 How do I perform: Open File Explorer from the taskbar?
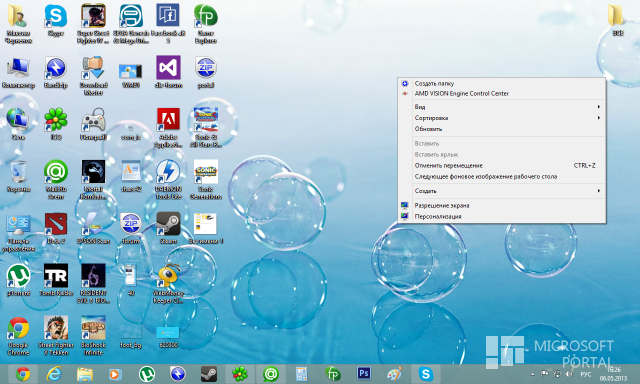[x=84, y=374]
